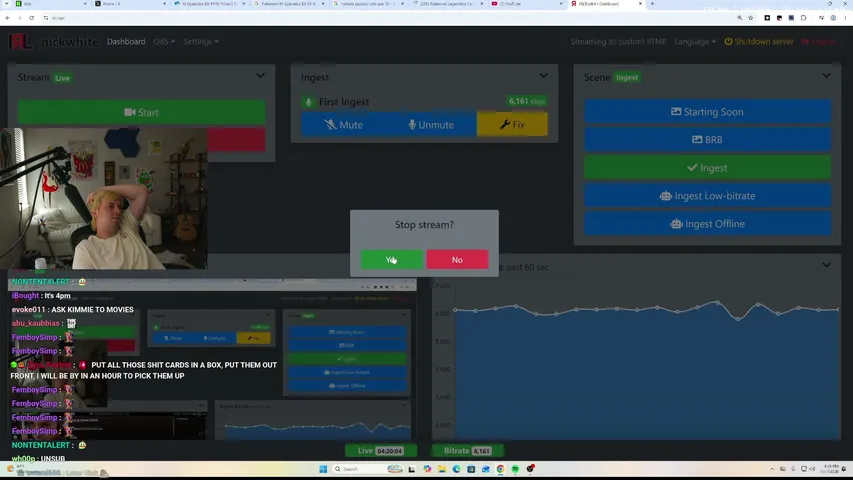
Task: Open File Explorer from the taskbar
Action: (x=442, y=469)
